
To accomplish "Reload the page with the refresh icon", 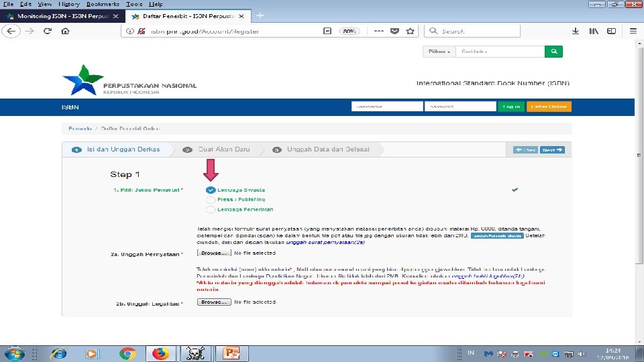I will 48,31.
